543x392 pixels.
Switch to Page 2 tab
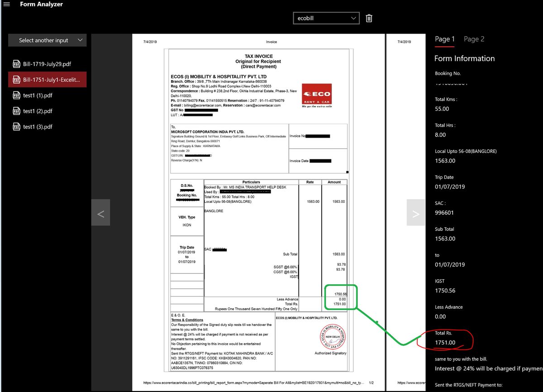474,39
